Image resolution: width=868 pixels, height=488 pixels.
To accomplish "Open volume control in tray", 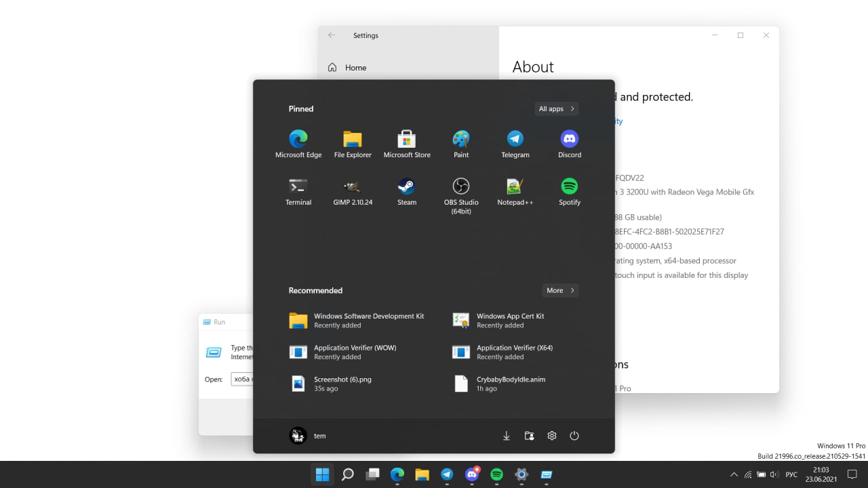I will (774, 475).
